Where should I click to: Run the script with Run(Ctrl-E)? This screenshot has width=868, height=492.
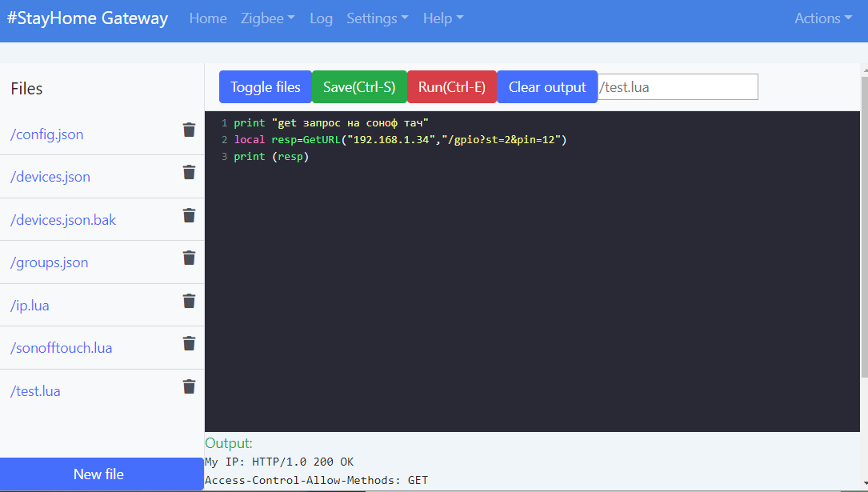(452, 87)
